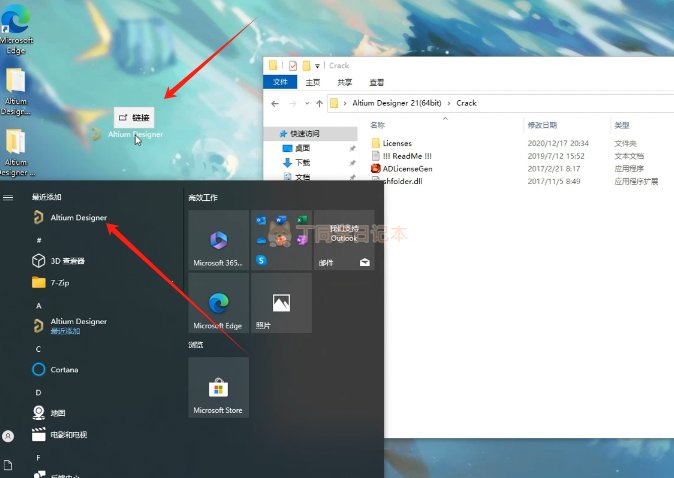
Task: Click the Forward arrow in Explorer
Action: 293,104
